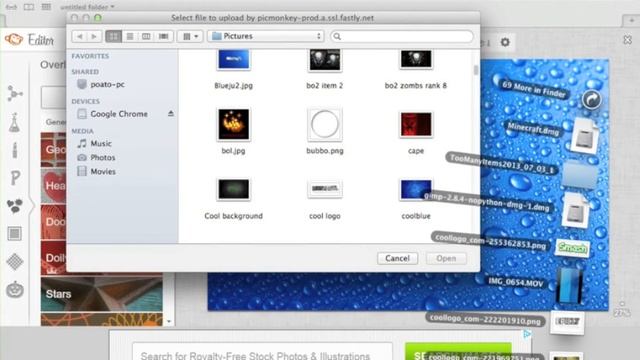Open in Finder curved arrow icon
The image size is (640, 360).
click(591, 99)
